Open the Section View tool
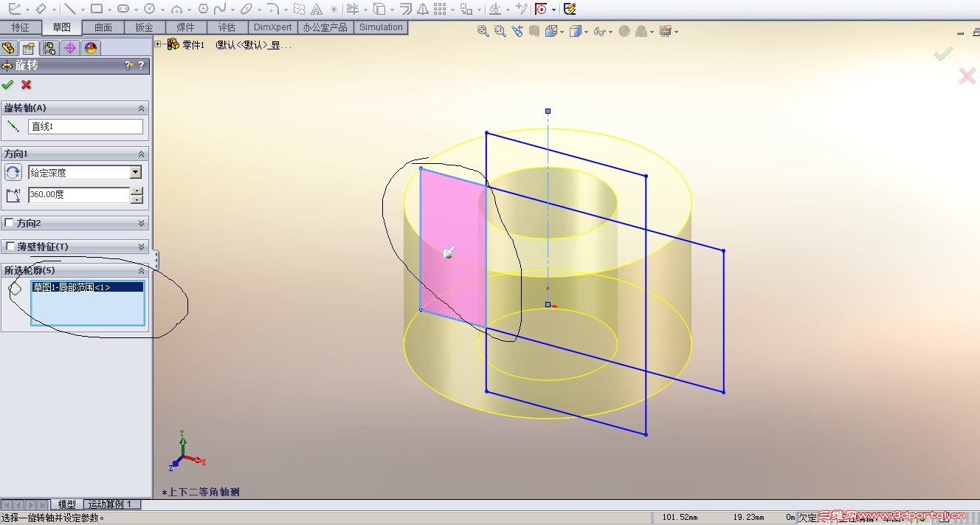This screenshot has height=525, width=980. [534, 31]
